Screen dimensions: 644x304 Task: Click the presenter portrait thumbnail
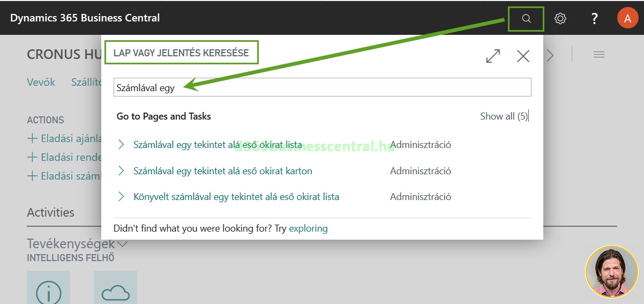point(611,272)
